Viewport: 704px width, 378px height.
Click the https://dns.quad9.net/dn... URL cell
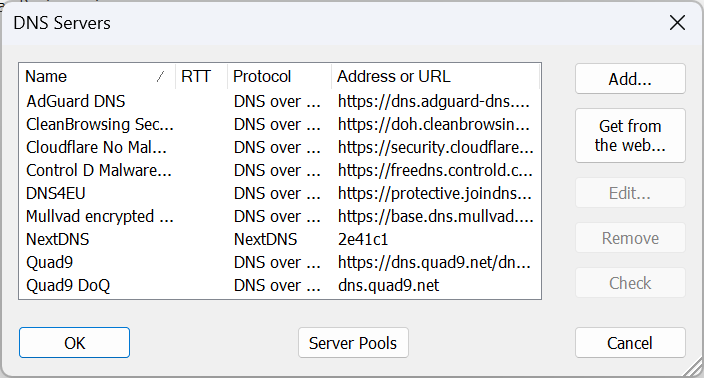[434, 262]
